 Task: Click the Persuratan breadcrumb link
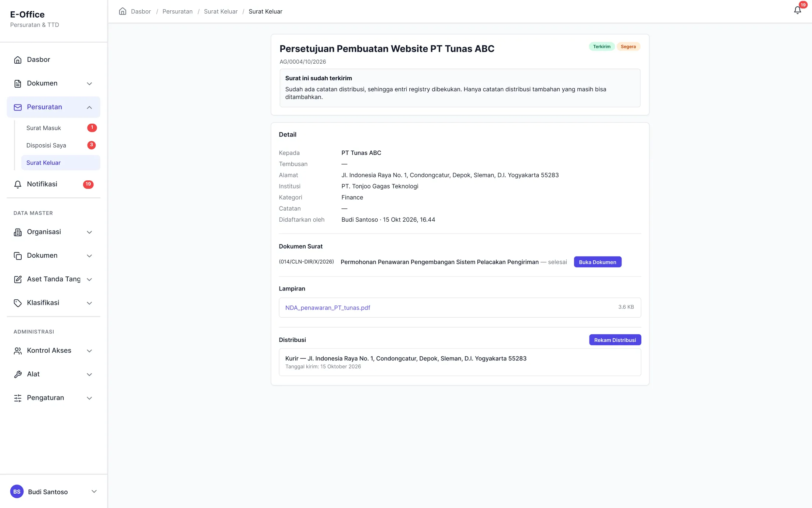178,11
